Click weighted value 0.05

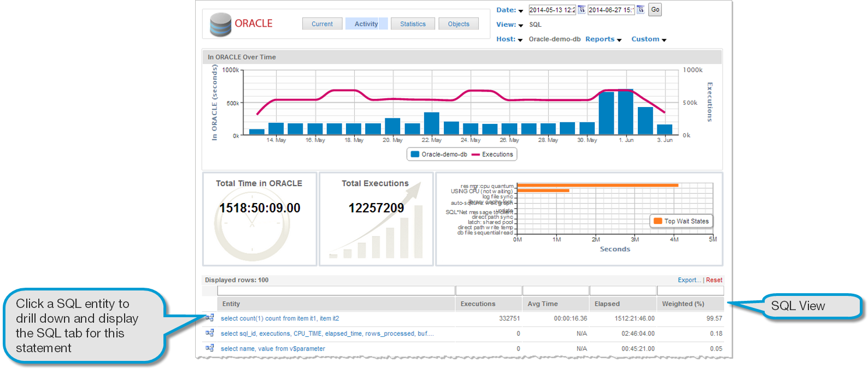(x=716, y=349)
